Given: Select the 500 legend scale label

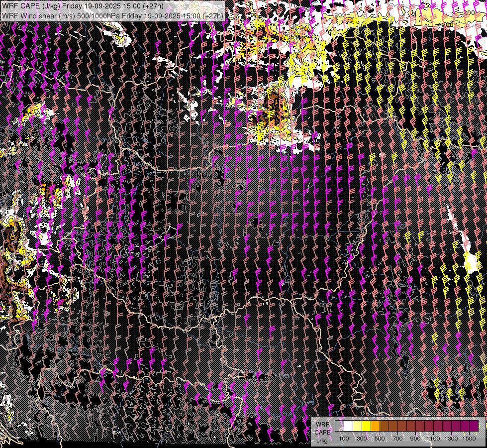Looking at the screenshot, I should tap(380, 439).
